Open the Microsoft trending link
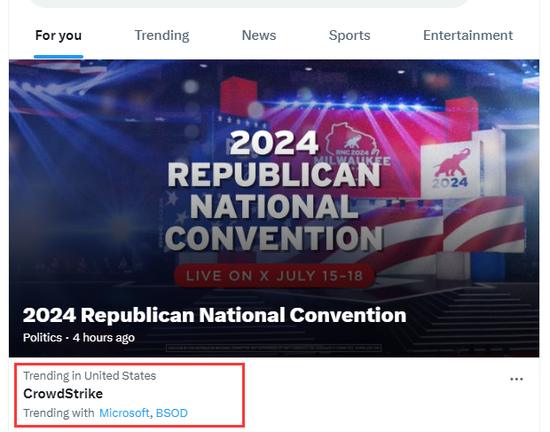The height and width of the screenshot is (432, 550). point(124,413)
